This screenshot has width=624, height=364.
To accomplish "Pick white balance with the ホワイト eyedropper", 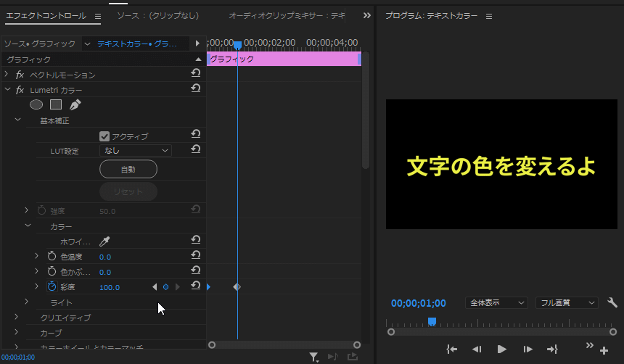I will click(x=104, y=241).
